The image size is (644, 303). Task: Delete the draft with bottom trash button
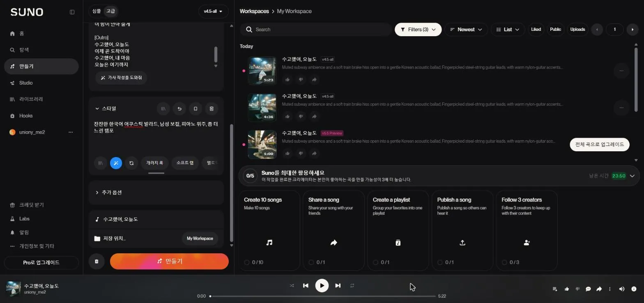97,261
